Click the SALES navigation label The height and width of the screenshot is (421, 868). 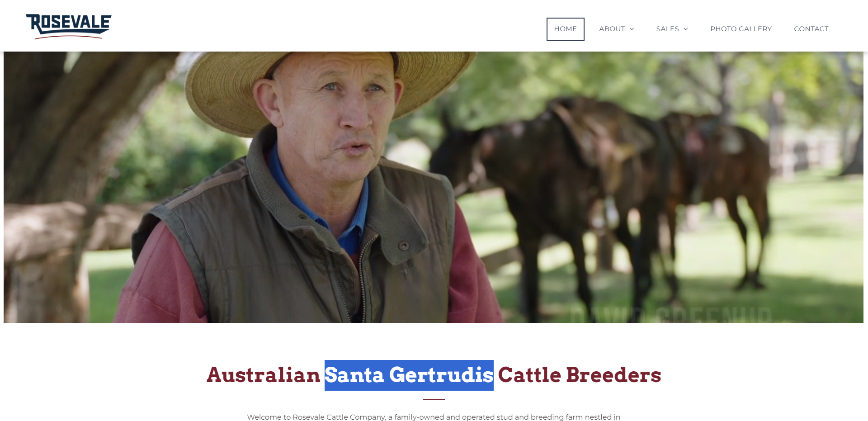click(x=667, y=29)
